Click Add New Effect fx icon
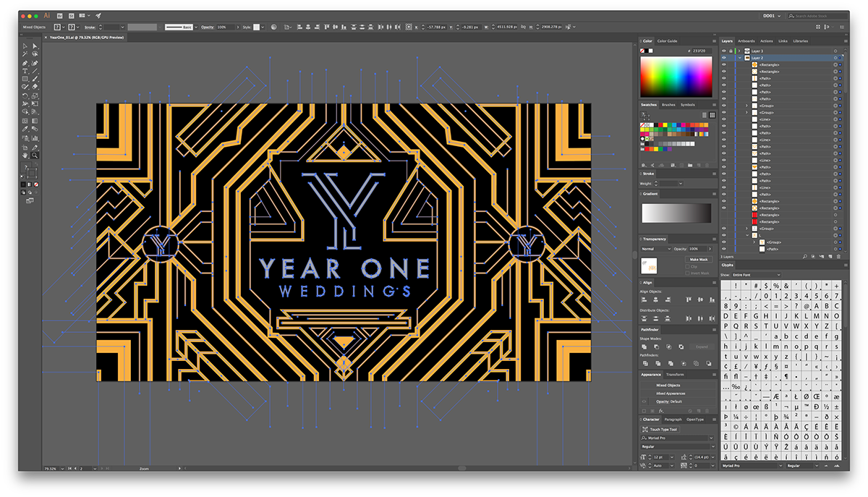The height and width of the screenshot is (497, 868). coord(661,411)
